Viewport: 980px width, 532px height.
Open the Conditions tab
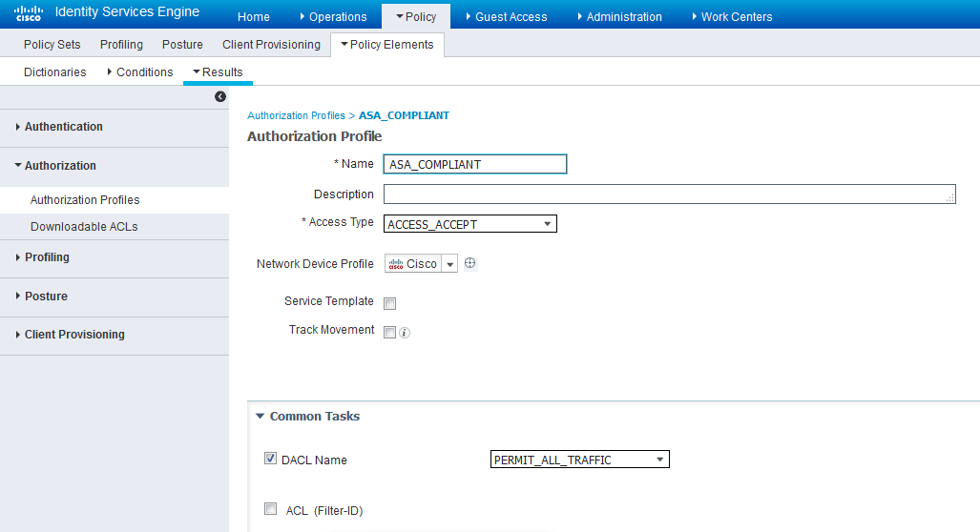(140, 72)
